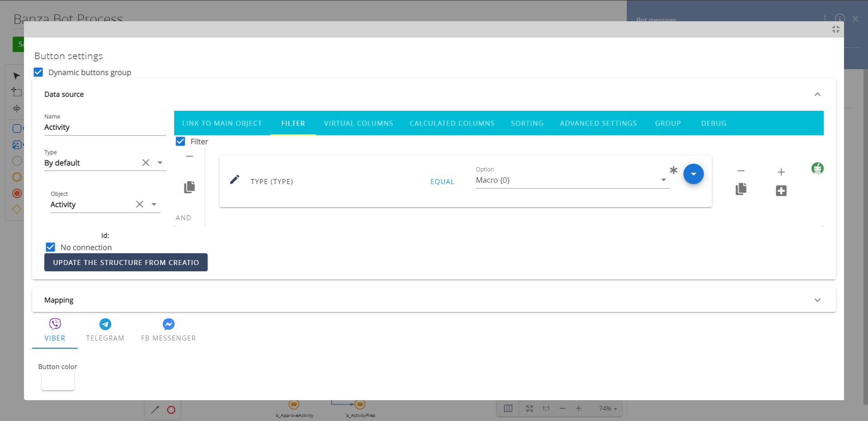Screen dimensions: 868x421
Task: Disable the Filter checkbox
Action: 180,141
